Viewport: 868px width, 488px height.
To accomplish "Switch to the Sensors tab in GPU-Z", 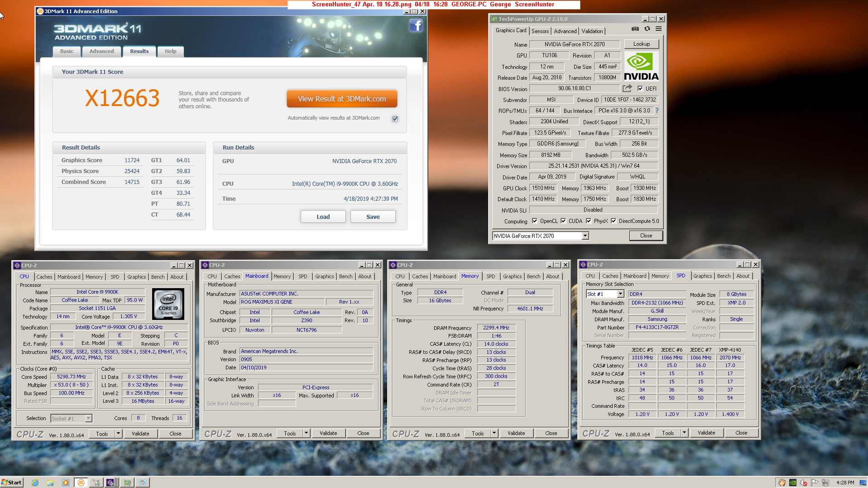I will click(x=540, y=31).
